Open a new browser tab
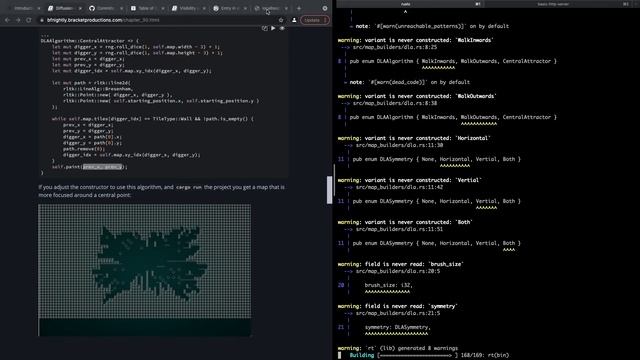 tap(299, 8)
